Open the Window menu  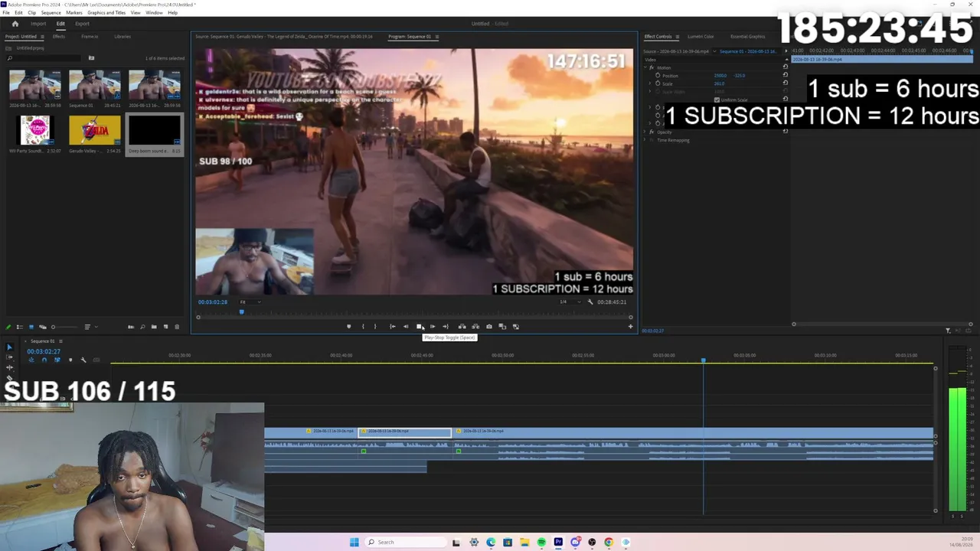point(154,13)
